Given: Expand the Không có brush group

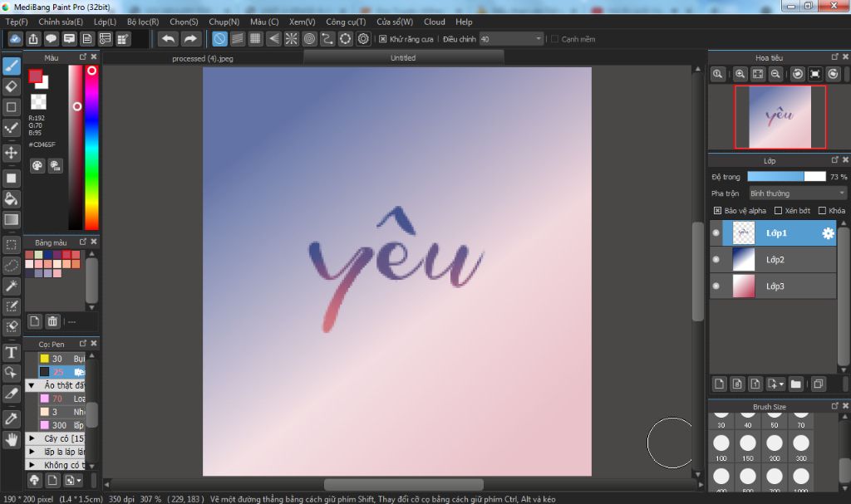Looking at the screenshot, I should click(x=31, y=465).
